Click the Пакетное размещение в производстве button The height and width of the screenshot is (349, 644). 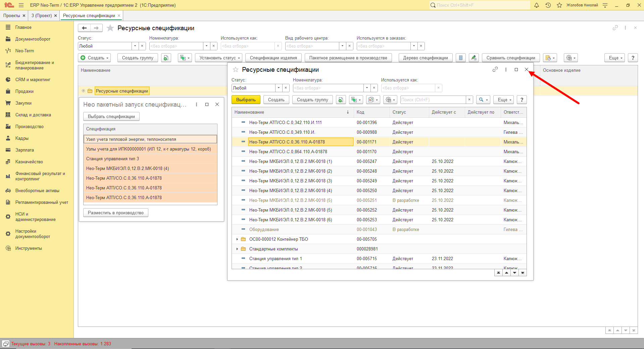[348, 58]
